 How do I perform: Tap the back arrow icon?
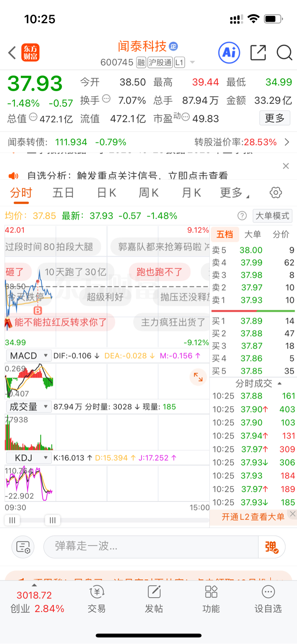12,53
